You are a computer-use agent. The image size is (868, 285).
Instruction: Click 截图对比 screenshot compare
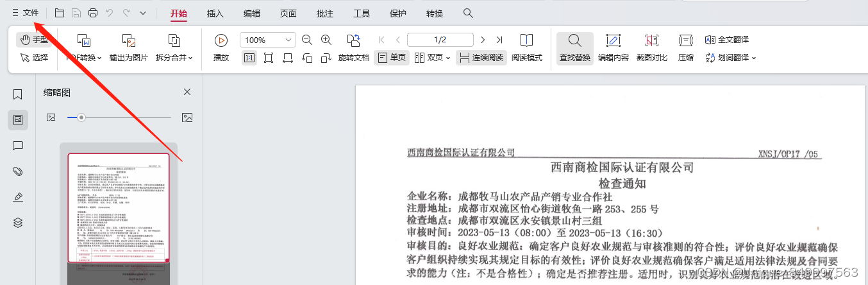pyautogui.click(x=652, y=48)
